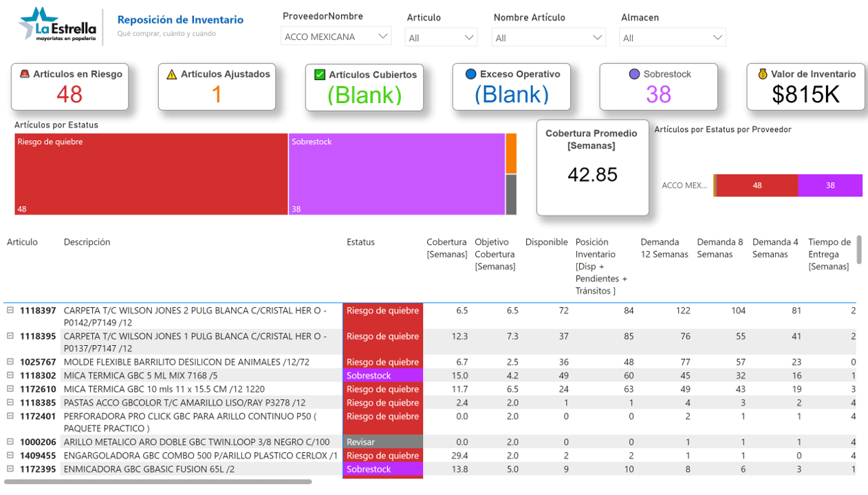Click the purple circle icon on Sobrestock

[x=634, y=74]
